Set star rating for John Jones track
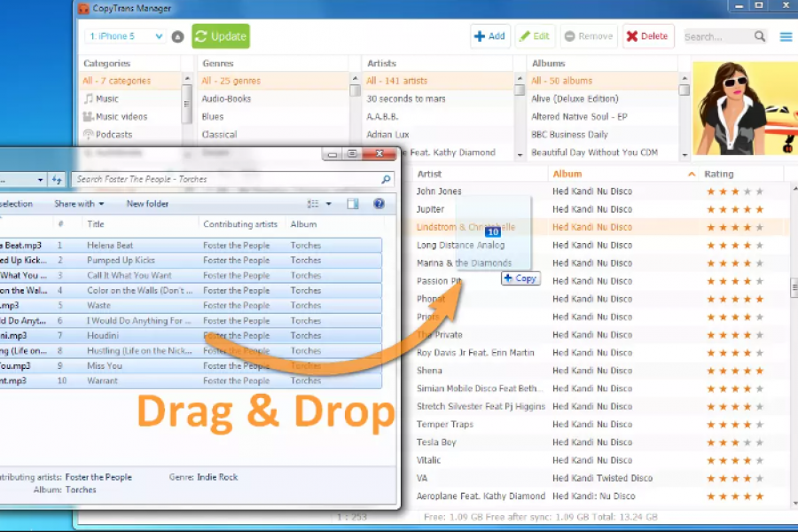Viewport: 798px width, 532px height. (734, 192)
